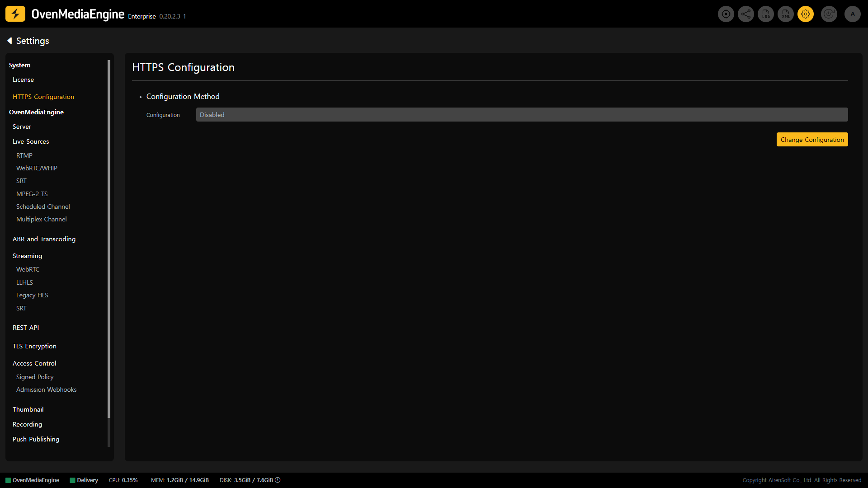This screenshot has height=488, width=868.
Task: Open the LOG file viewer icon
Action: pyautogui.click(x=765, y=14)
